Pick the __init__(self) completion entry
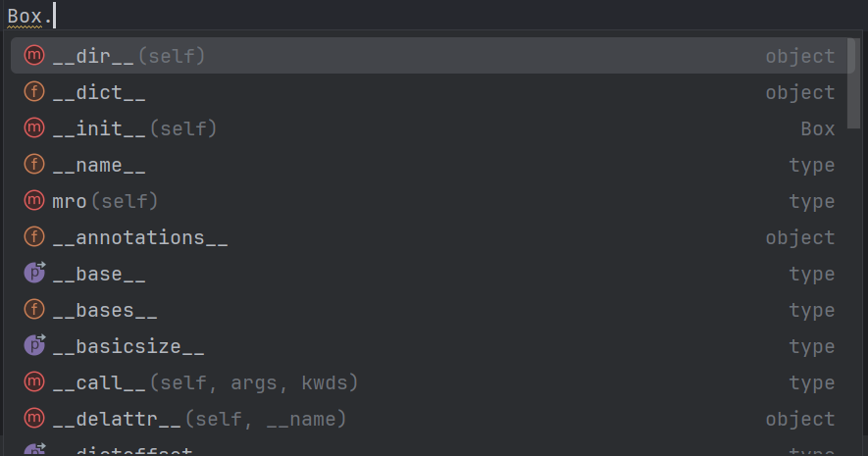Viewport: 868px width, 456px height. click(x=134, y=128)
